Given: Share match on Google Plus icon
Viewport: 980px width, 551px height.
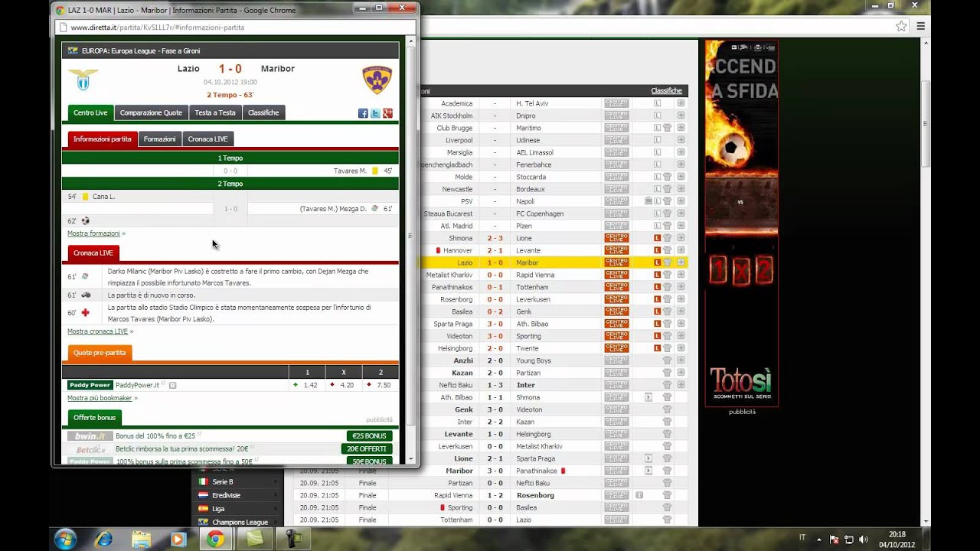Looking at the screenshot, I should (x=387, y=113).
